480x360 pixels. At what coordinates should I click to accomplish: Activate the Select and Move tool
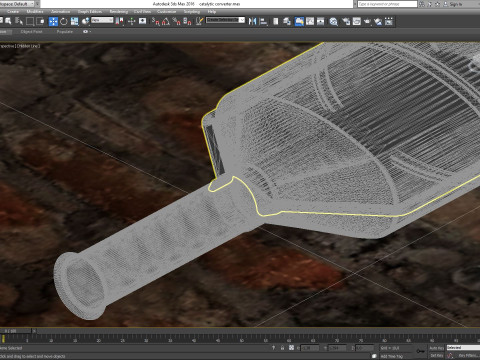(x=53, y=22)
